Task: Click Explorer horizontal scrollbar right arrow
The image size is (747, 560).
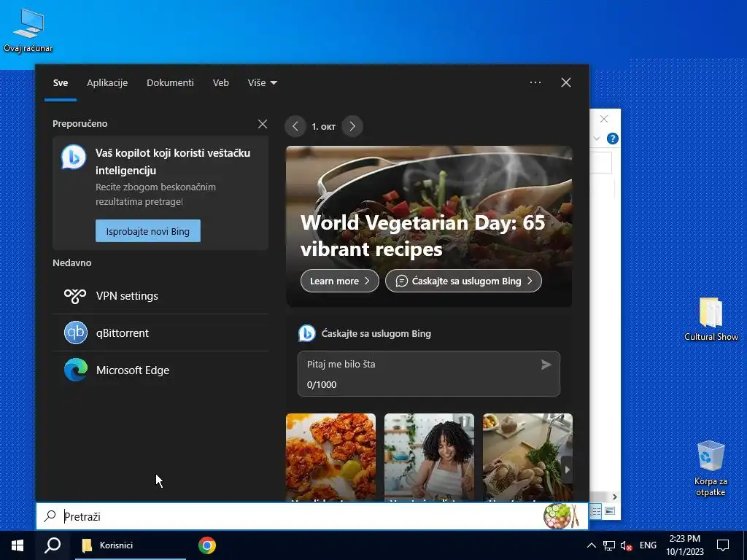Action: 614,497
